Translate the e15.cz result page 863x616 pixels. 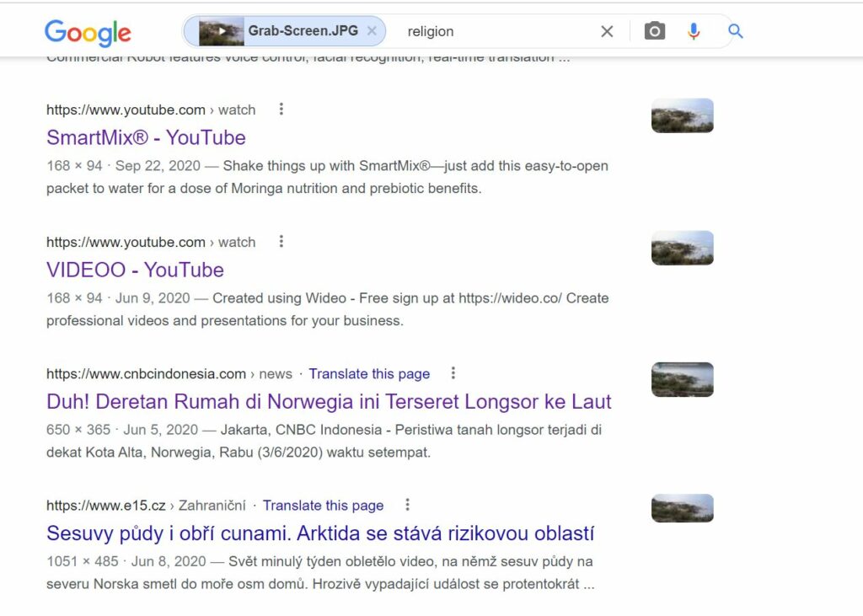point(323,506)
